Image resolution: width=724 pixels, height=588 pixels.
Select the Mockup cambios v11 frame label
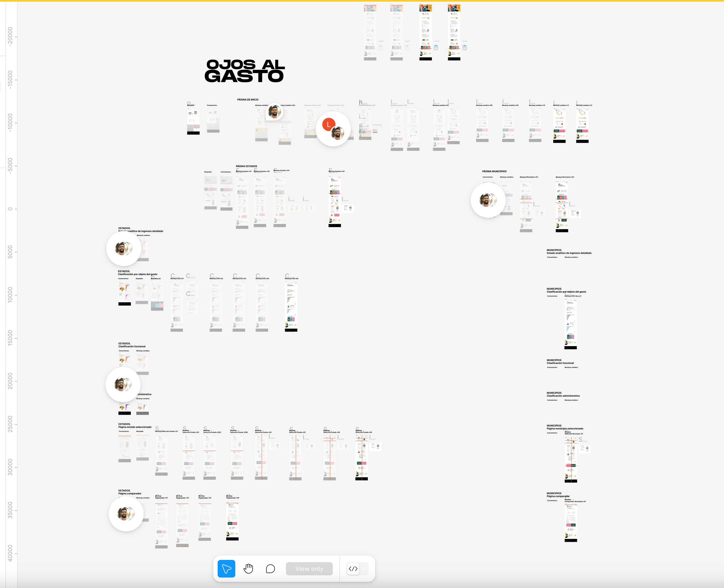coord(561,105)
